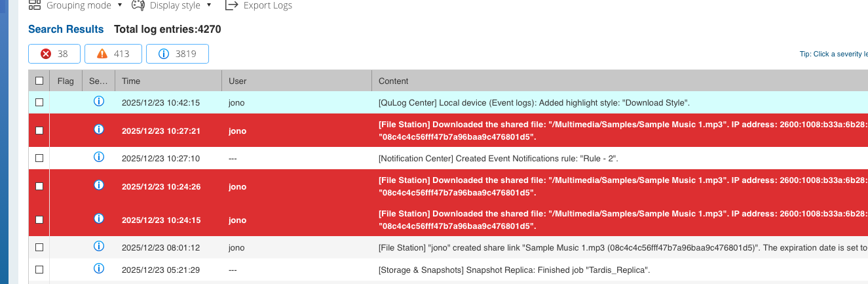The width and height of the screenshot is (868, 284).
Task: Click the red error severity icon
Action: [x=46, y=54]
